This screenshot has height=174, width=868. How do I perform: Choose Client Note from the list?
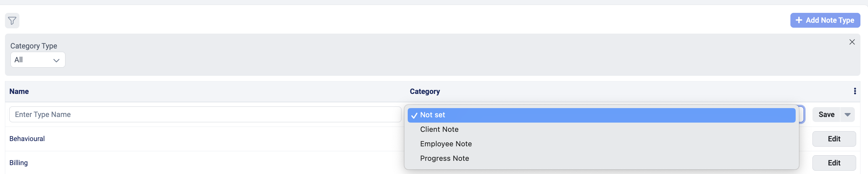pyautogui.click(x=439, y=130)
